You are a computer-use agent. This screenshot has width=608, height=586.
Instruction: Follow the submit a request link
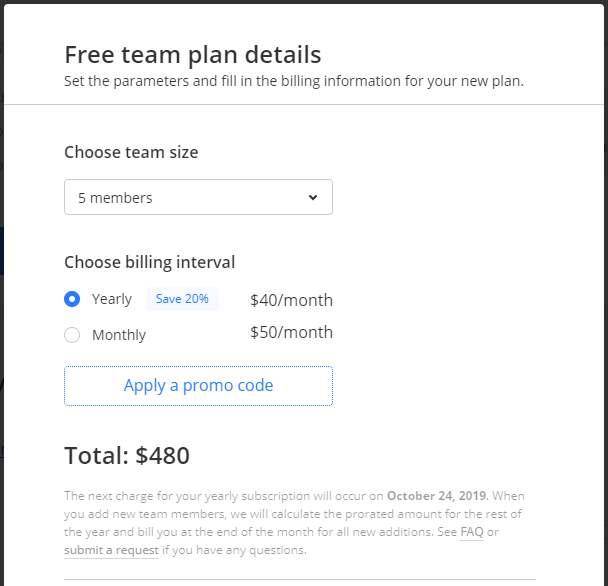tap(111, 550)
